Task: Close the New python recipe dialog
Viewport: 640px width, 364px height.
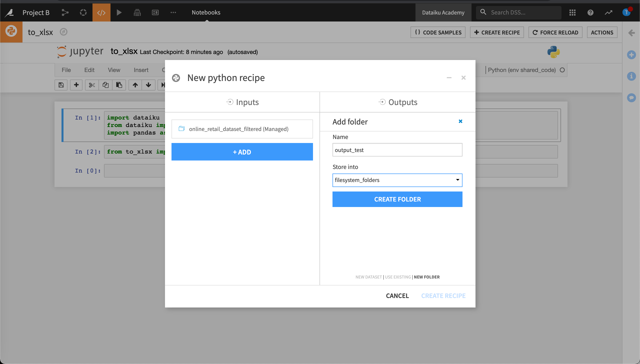Action: 463,78
